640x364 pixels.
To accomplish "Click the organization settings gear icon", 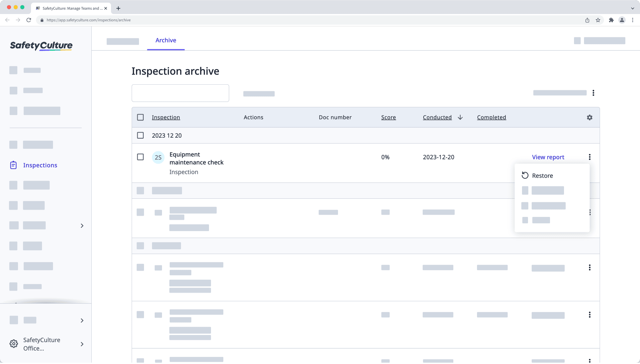I will (x=14, y=344).
